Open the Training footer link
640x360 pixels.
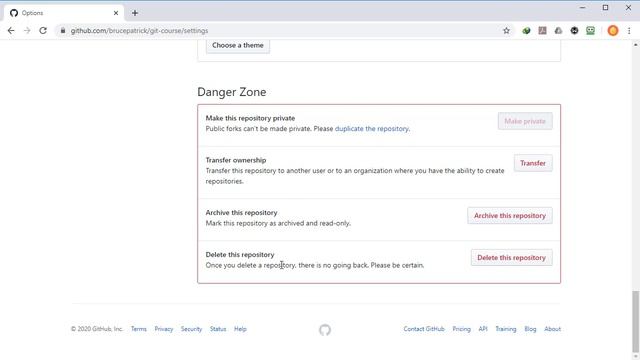506,329
